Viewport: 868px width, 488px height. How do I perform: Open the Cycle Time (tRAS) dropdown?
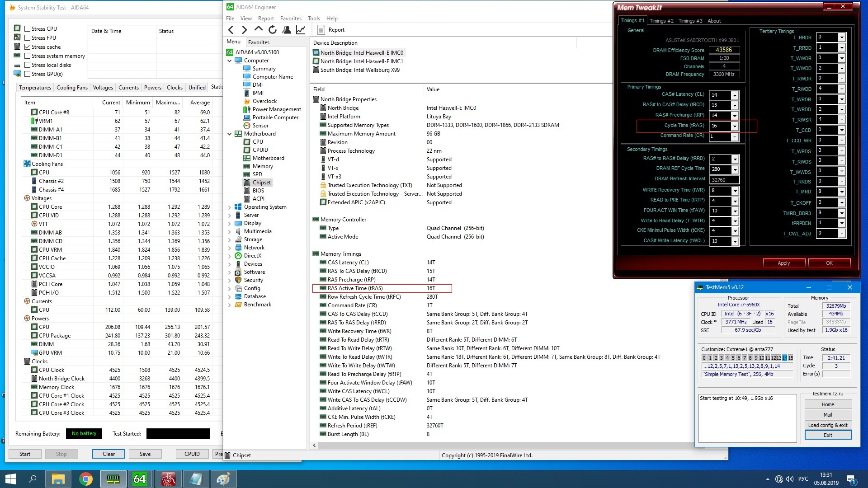[735, 126]
